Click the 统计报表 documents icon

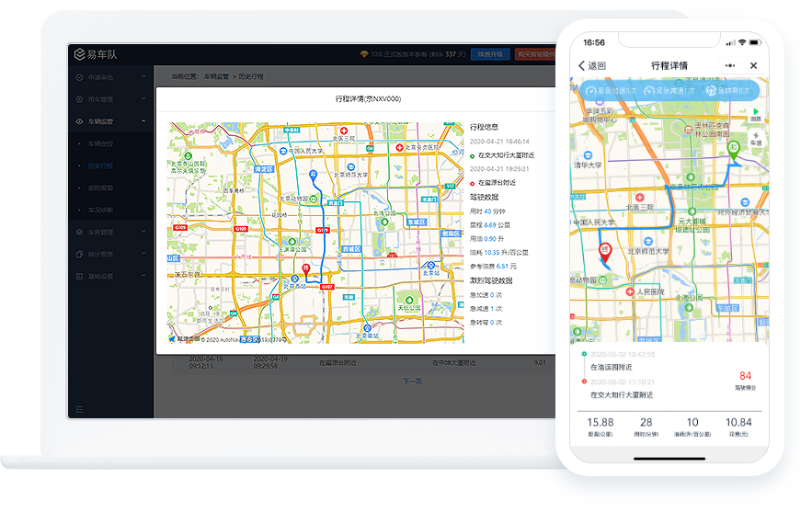coord(79,254)
